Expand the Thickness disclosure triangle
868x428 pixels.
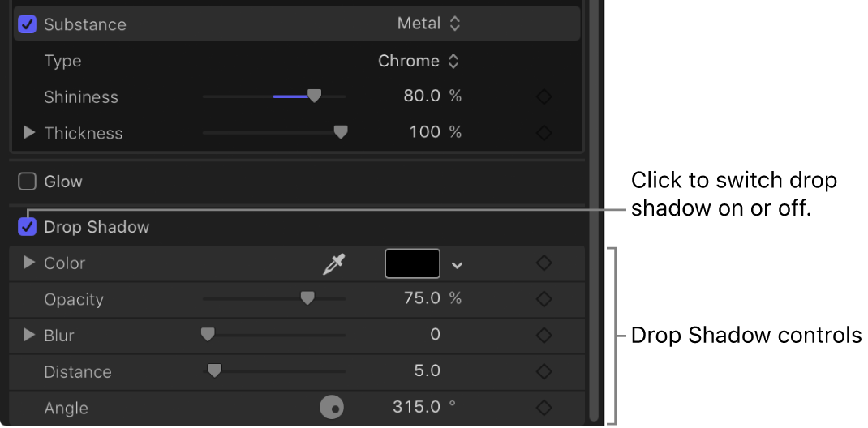[29, 132]
